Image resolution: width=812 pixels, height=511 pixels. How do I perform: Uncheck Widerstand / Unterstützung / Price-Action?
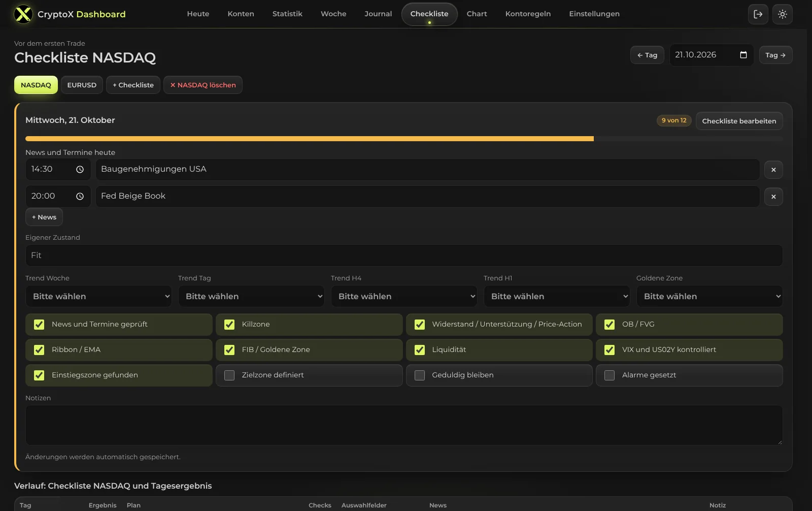[x=420, y=325]
